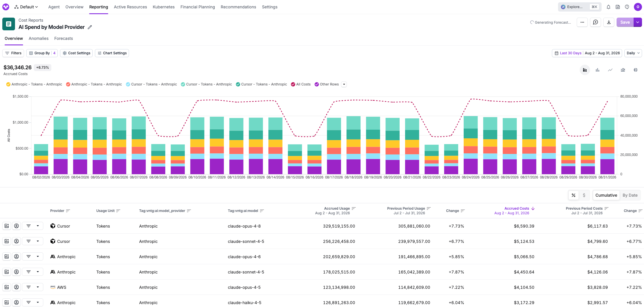
Task: Open the Default workspace dropdown
Action: pos(26,7)
